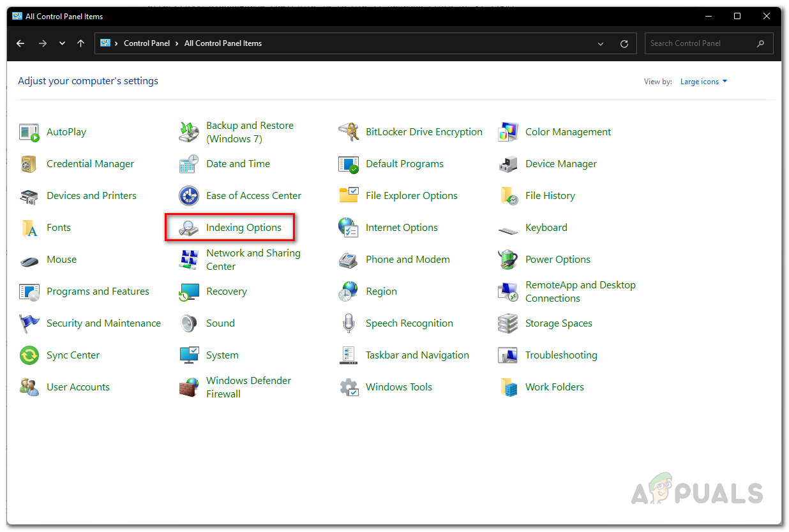Go forward with the Forward arrow
Image resolution: width=789 pixels, height=532 pixels.
point(43,43)
